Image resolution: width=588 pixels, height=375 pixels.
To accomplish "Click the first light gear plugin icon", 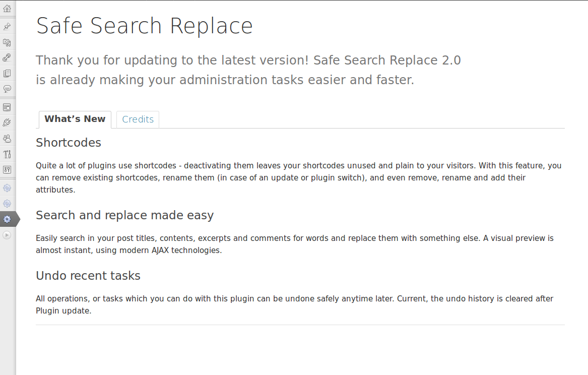I will tap(7, 188).
